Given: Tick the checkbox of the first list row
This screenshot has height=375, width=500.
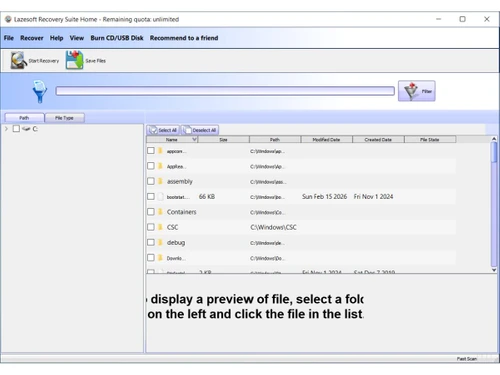Looking at the screenshot, I should (151, 151).
